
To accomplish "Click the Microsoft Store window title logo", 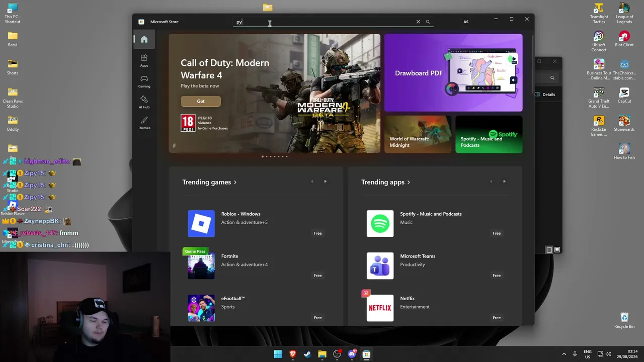I will pyautogui.click(x=141, y=22).
